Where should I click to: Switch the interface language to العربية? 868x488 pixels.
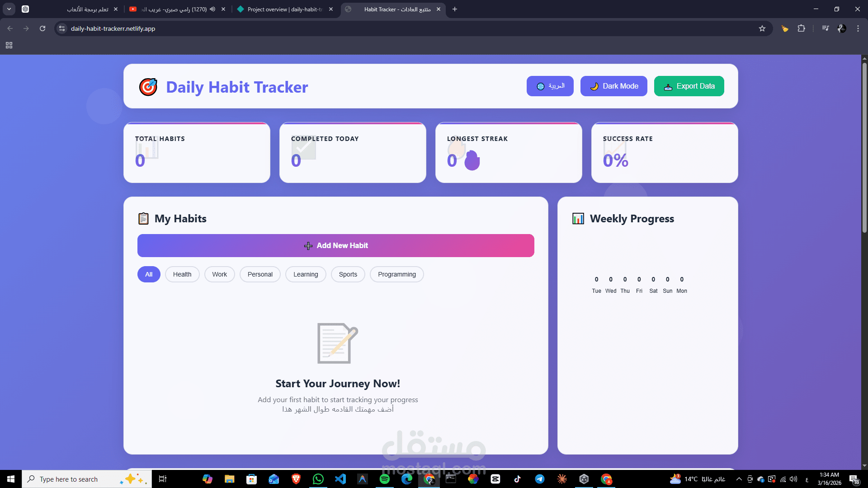tap(550, 86)
